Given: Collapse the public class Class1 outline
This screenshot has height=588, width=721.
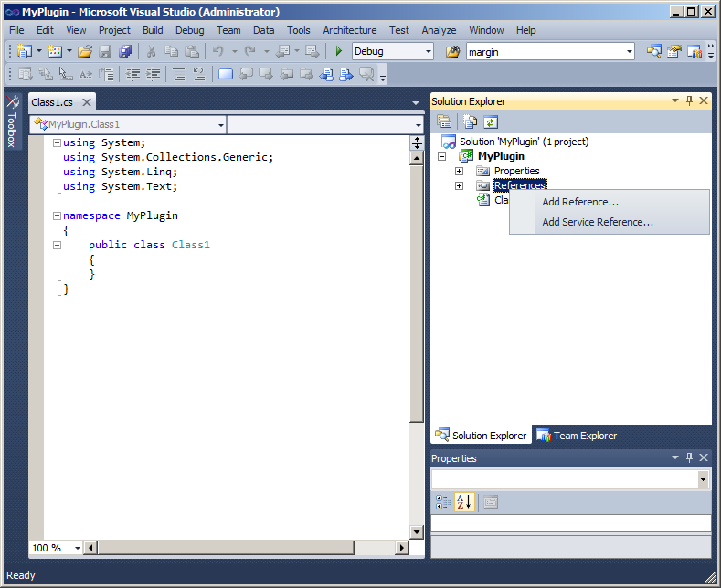Looking at the screenshot, I should coord(57,245).
